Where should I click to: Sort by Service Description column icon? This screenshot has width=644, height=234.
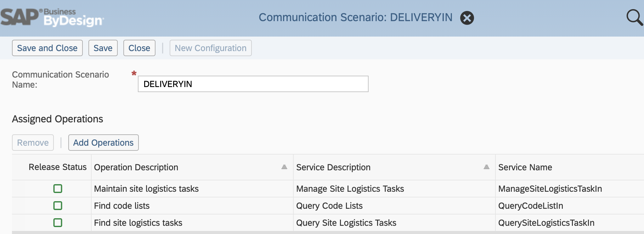click(486, 167)
